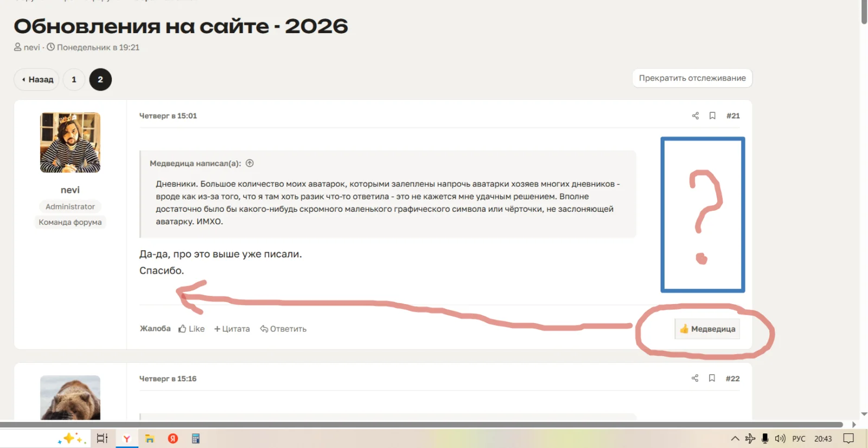Image resolution: width=868 pixels, height=448 pixels.
Task: Open nevi's avatar in post #21
Action: (70, 143)
